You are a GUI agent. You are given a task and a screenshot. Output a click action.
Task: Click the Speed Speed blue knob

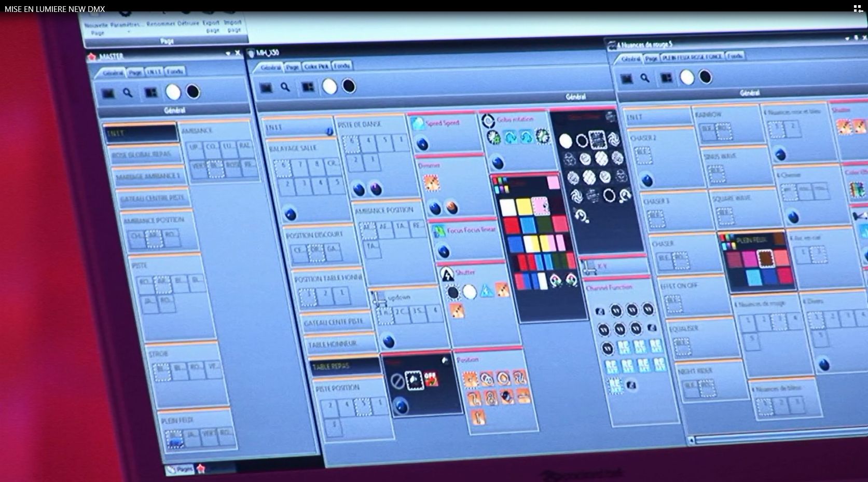click(422, 144)
